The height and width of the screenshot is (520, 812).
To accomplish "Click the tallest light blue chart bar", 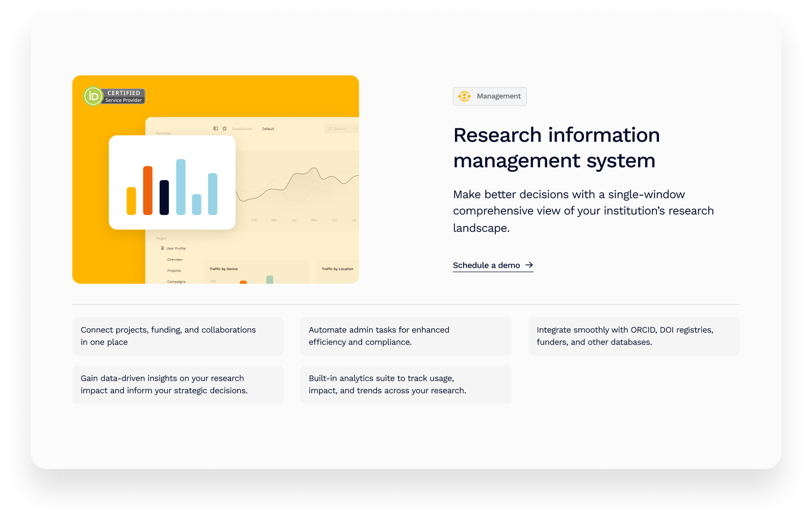I will pos(181,187).
